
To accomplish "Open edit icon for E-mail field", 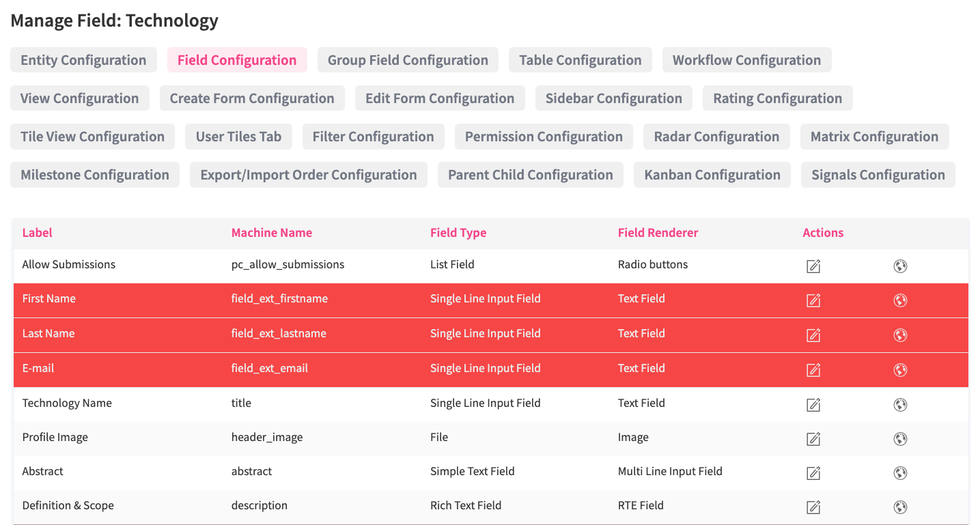I will [x=813, y=370].
